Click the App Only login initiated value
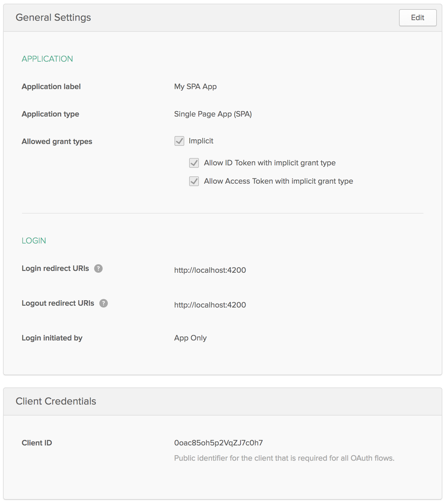 click(x=190, y=338)
